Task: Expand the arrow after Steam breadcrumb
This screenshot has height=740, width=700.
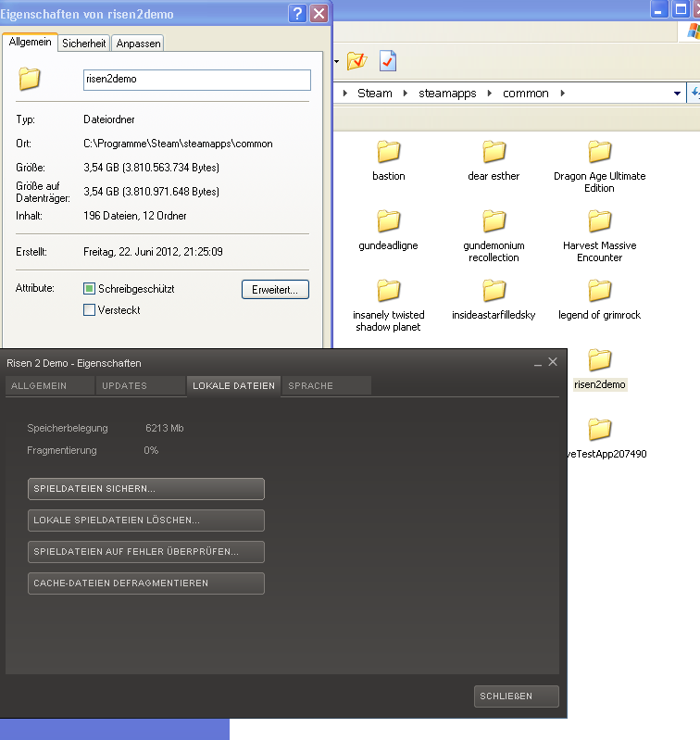Action: pyautogui.click(x=406, y=93)
